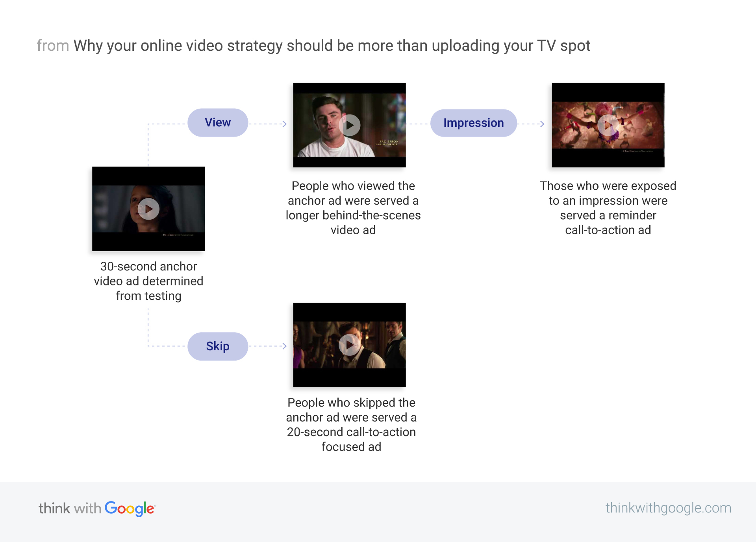The height and width of the screenshot is (542, 756).
Task: Click the '30-second anchor video ad determined' caption
Action: coord(148,281)
